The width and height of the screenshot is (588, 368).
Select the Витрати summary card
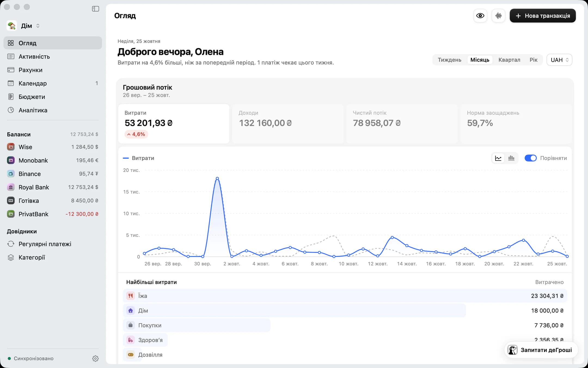click(x=174, y=124)
